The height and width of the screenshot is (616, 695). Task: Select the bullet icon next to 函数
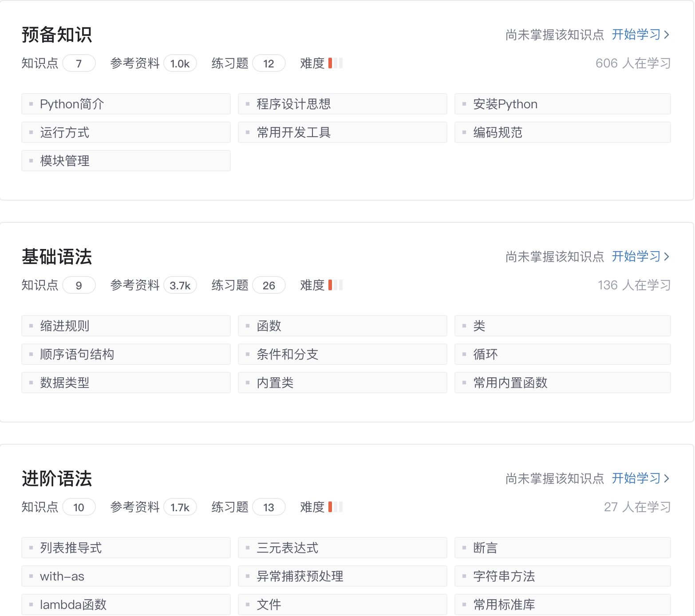tap(247, 325)
